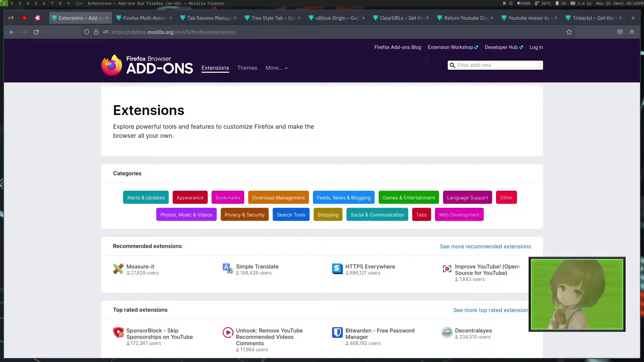Open pinned YouTube tab icon
The height and width of the screenshot is (362, 644).
point(24,18)
